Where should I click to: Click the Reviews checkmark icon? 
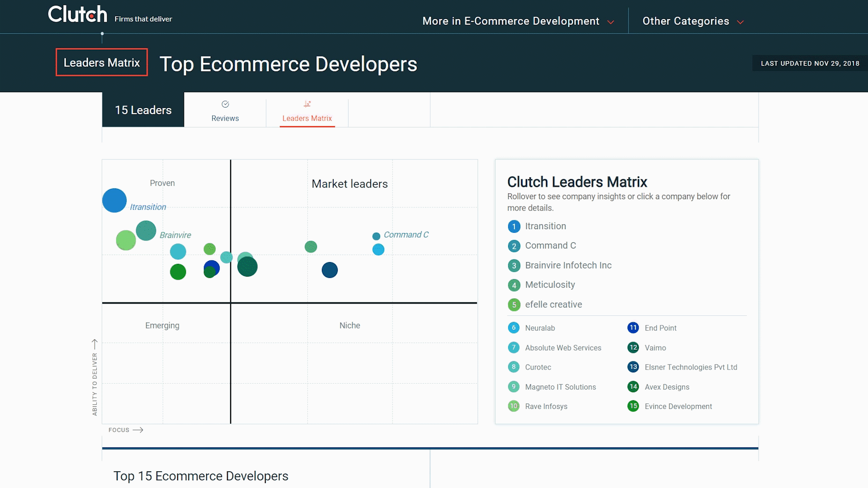pos(225,104)
